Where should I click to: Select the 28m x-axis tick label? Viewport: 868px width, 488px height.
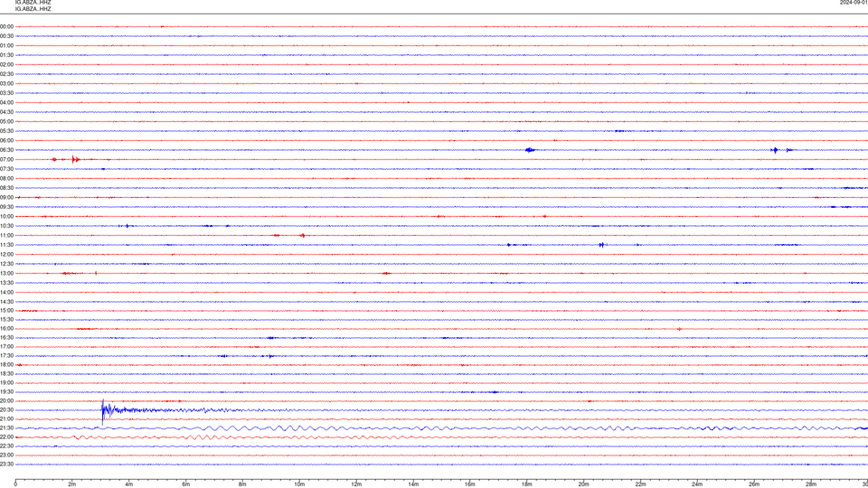(811, 484)
